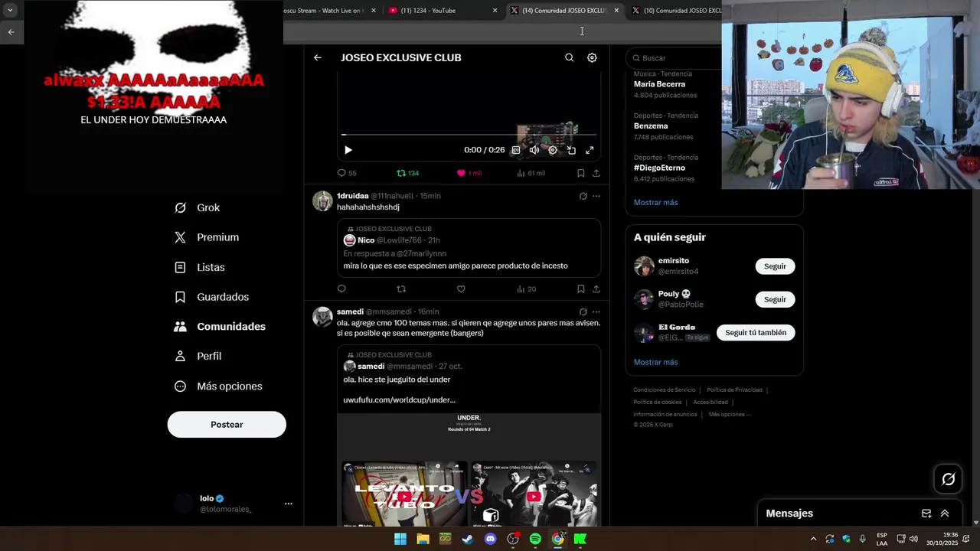Open the video player settings gear
This screenshot has width=980, height=551.
(553, 150)
